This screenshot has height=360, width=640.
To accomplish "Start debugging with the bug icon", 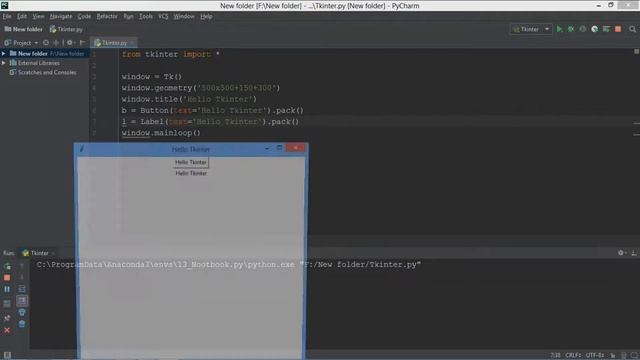I will [571, 29].
